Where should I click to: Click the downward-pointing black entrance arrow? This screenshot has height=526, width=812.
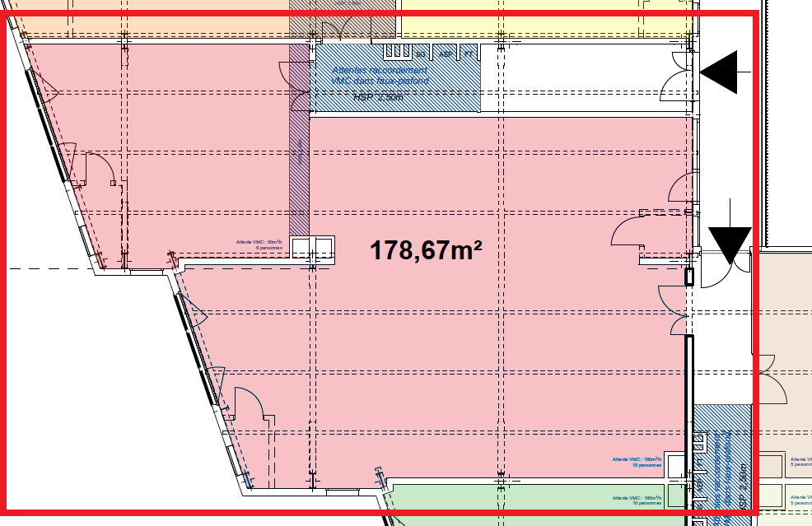coord(730,244)
